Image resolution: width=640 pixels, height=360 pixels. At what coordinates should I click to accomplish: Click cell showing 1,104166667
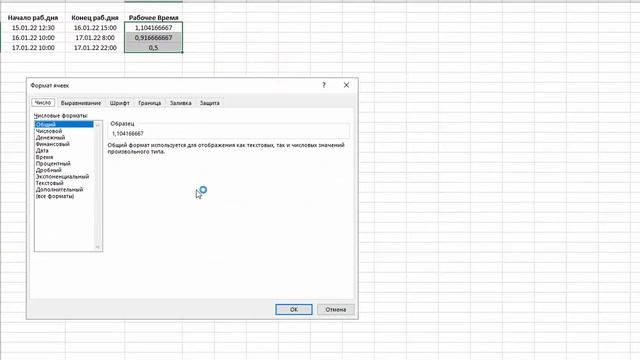point(153,28)
